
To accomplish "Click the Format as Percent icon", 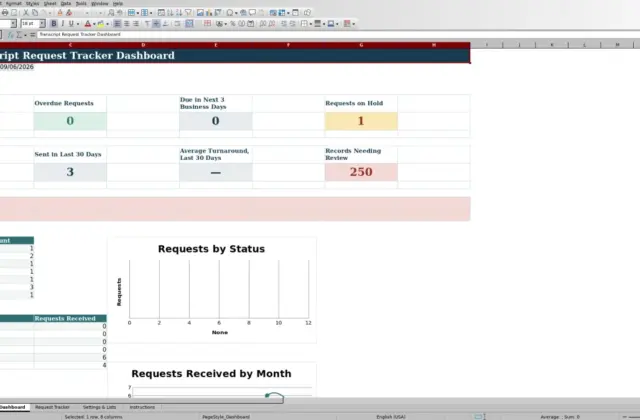I will tap(233, 23).
